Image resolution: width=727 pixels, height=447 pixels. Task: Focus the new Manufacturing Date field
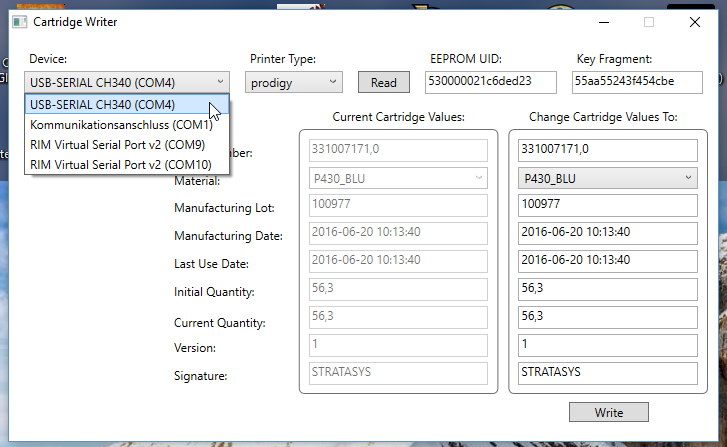pos(607,233)
